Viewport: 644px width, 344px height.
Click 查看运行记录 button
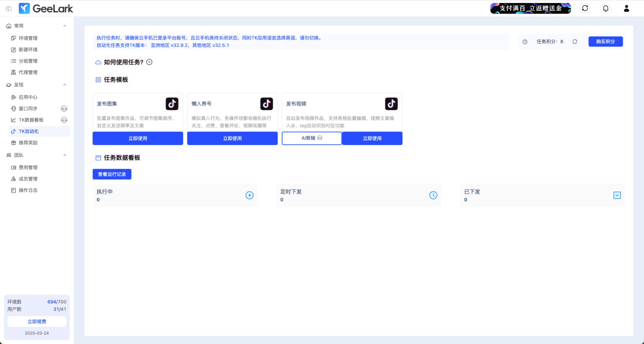coord(112,174)
